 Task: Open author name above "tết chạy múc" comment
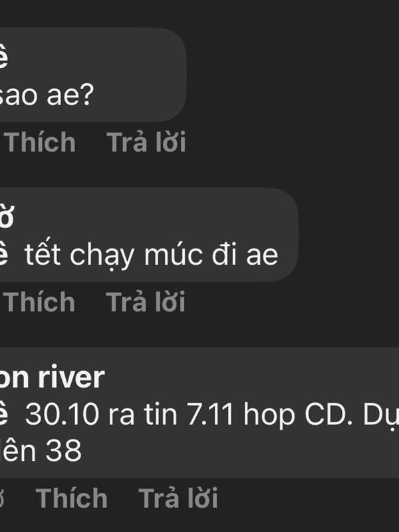[7, 217]
